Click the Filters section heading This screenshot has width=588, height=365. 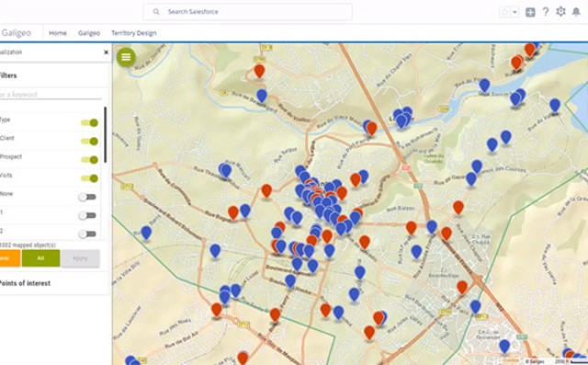coord(8,75)
